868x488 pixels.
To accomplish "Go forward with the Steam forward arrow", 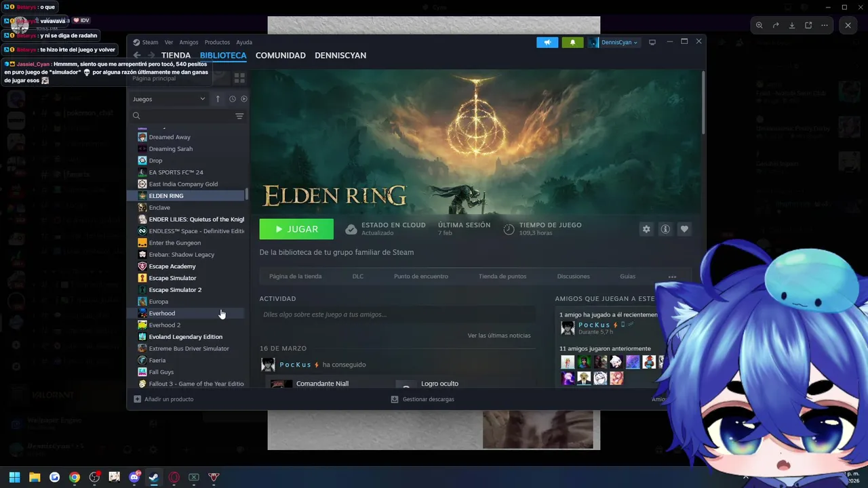I will (151, 56).
